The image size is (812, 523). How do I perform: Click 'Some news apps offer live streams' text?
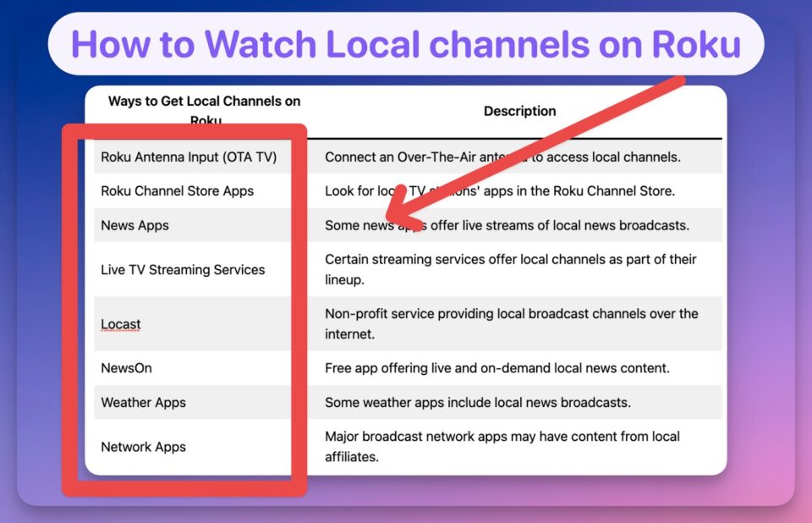pyautogui.click(x=507, y=225)
